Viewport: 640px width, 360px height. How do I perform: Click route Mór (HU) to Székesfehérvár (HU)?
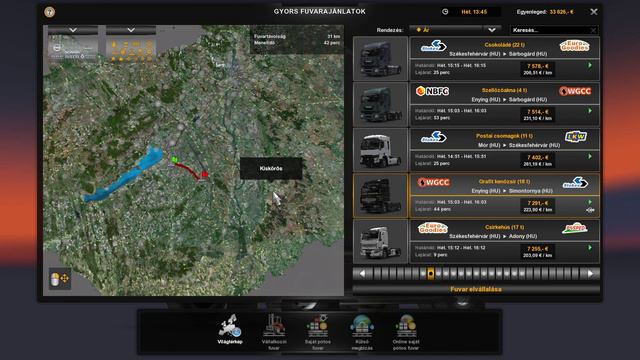519,145
